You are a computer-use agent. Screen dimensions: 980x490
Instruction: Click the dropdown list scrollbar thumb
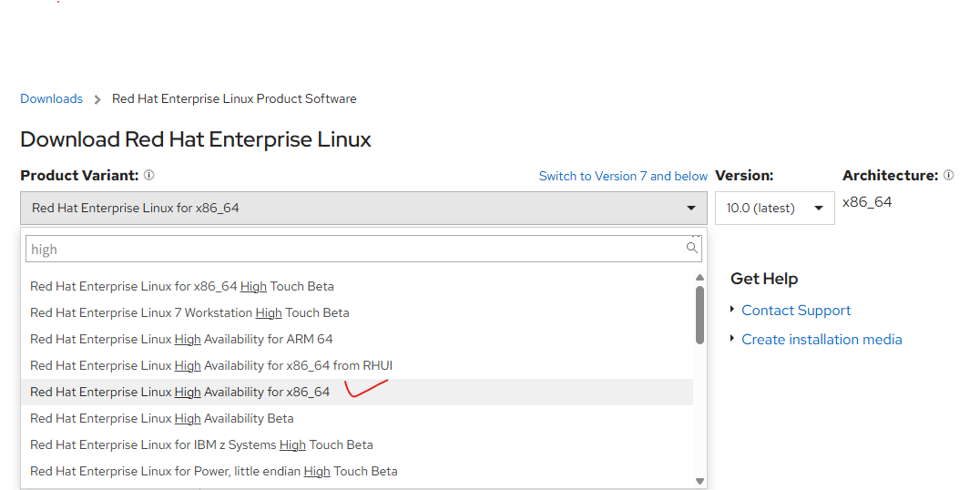pos(700,314)
